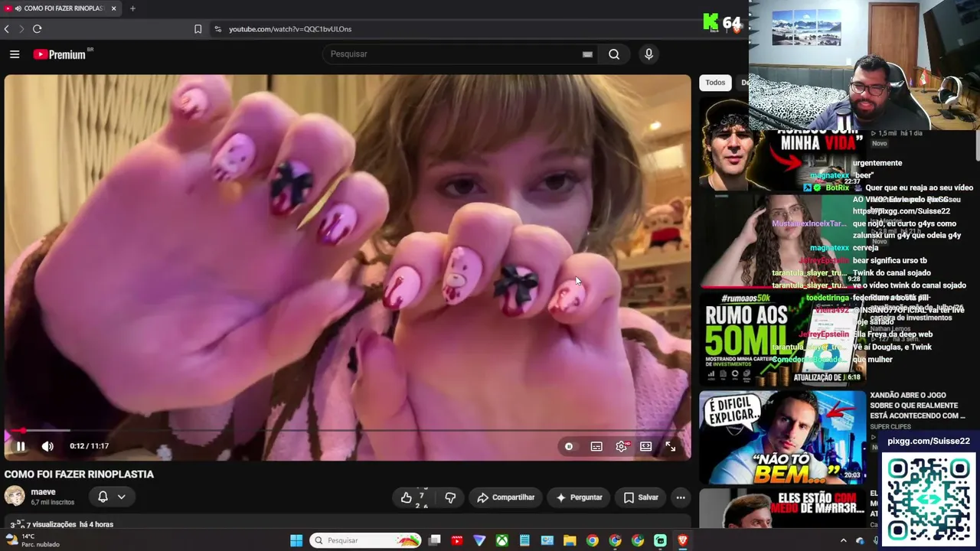Viewport: 980px width, 551px height.
Task: Open the RUMO AOS 50MIL video thumbnail
Action: [781, 338]
